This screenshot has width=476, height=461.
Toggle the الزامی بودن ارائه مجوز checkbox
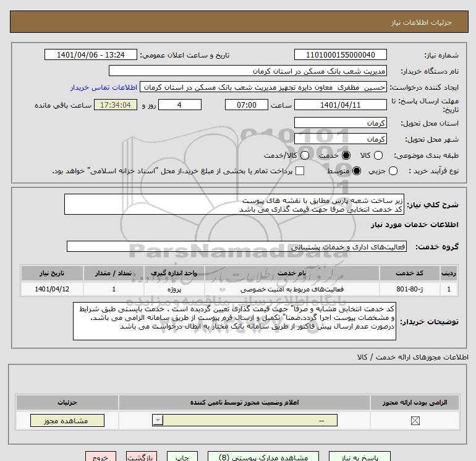[415, 421]
